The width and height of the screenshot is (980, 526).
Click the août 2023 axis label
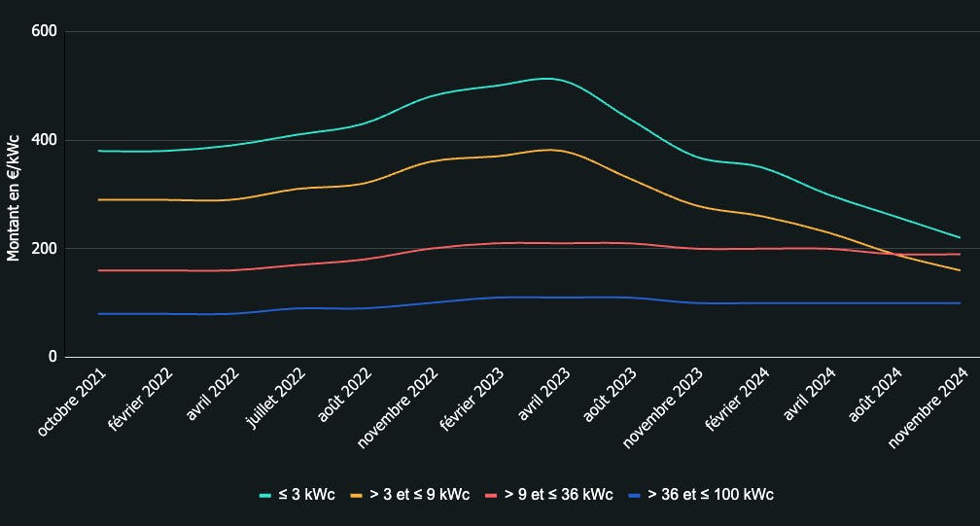click(x=612, y=394)
